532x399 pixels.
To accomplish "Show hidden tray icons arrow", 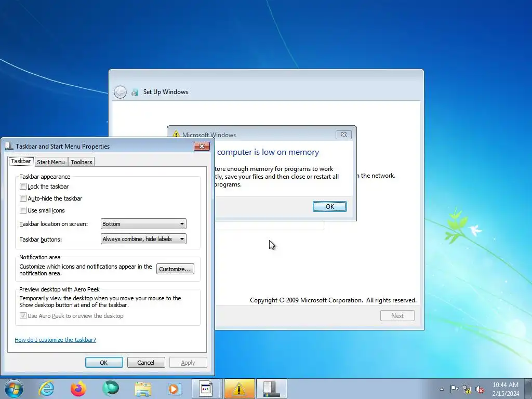I will 442,389.
